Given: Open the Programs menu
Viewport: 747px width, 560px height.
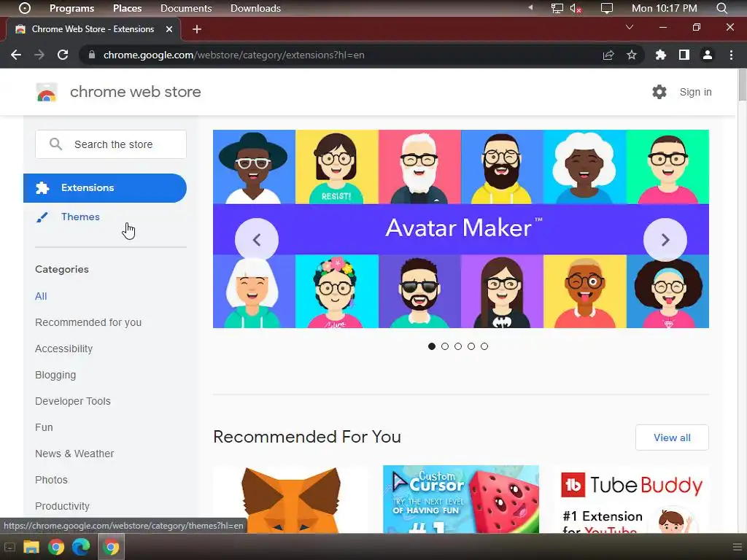Looking at the screenshot, I should coord(72,8).
